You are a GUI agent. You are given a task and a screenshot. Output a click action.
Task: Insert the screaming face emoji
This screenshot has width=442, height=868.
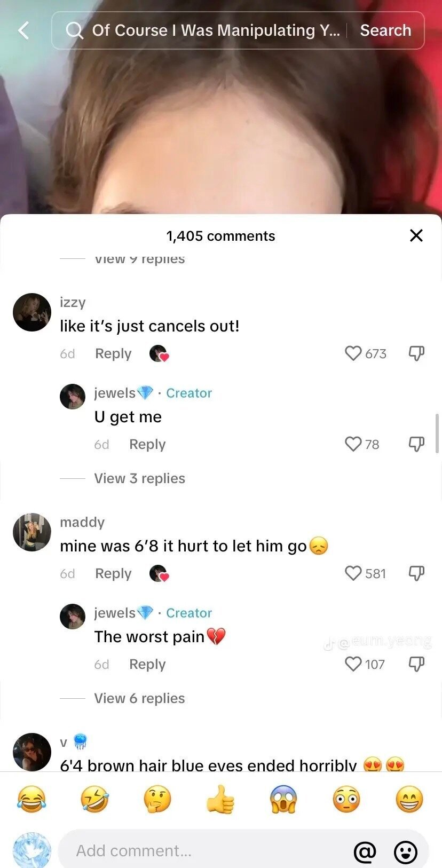click(283, 800)
